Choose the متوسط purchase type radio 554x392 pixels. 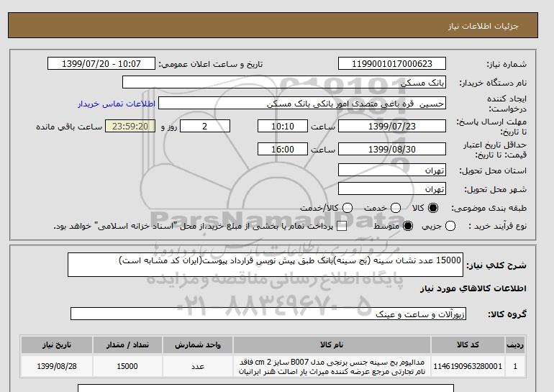(x=408, y=226)
